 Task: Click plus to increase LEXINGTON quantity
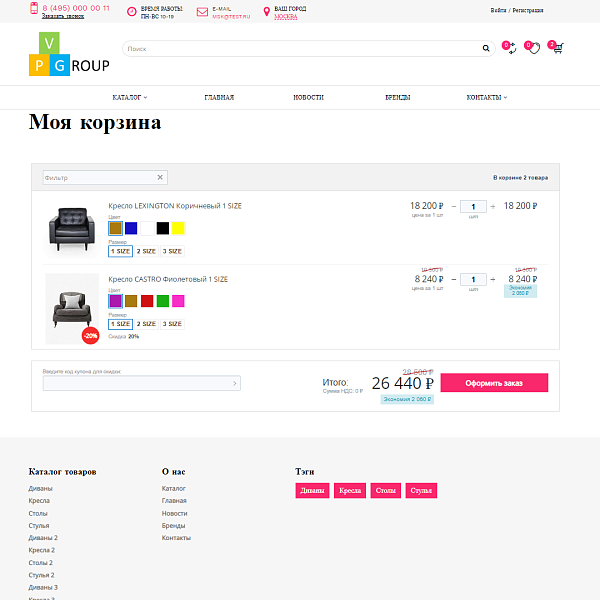click(x=493, y=206)
